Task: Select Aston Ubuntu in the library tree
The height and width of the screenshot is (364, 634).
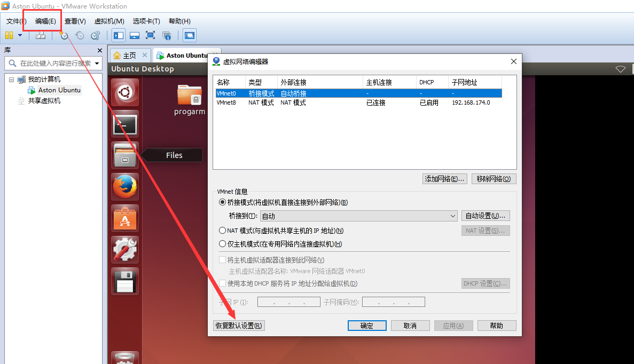Action: tap(59, 90)
